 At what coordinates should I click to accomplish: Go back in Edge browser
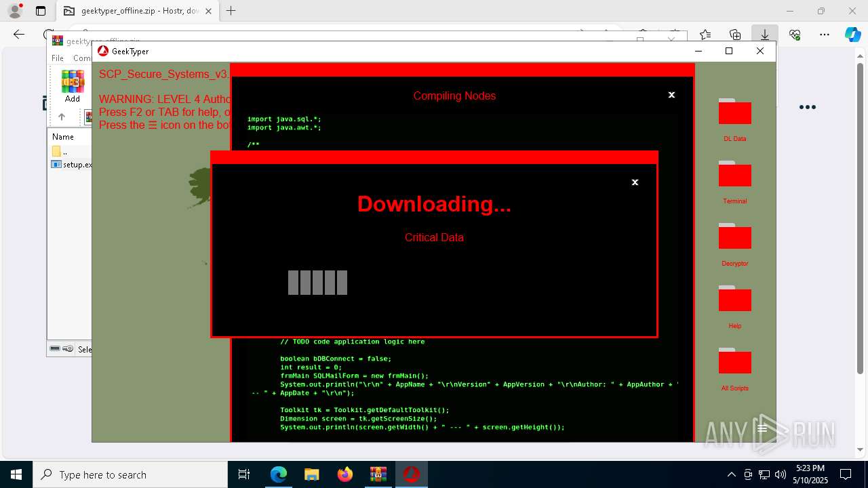coord(19,35)
